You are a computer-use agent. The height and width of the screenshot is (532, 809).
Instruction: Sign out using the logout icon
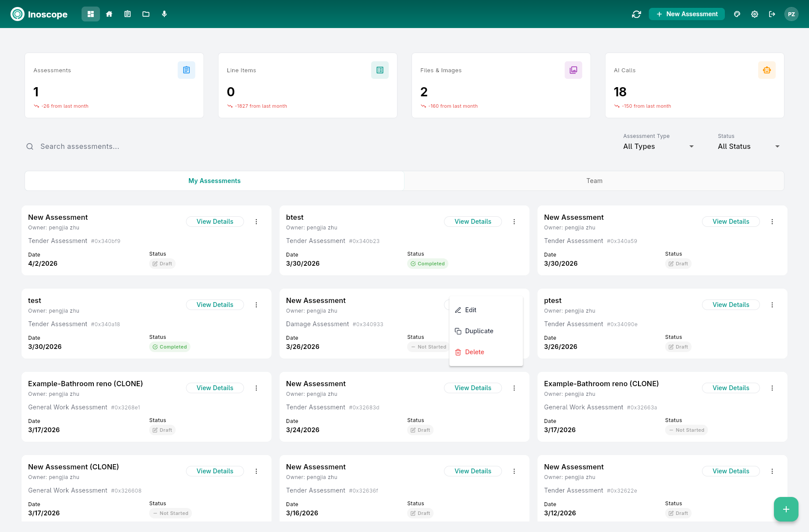click(772, 14)
